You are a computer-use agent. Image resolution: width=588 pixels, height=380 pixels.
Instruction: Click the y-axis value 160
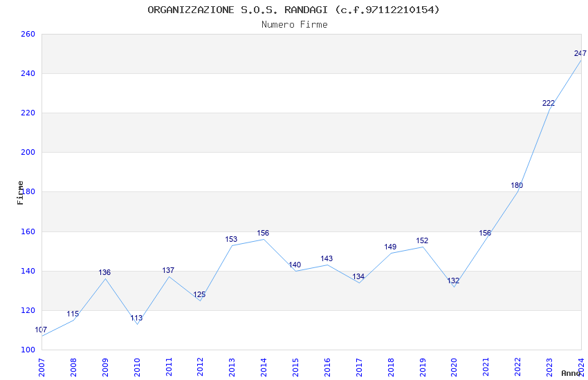pos(28,231)
